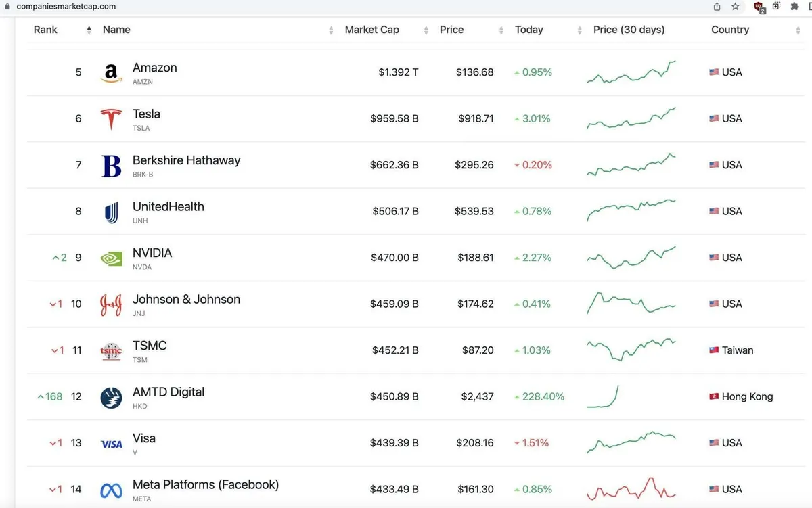Select the Tesla logo

coord(111,118)
